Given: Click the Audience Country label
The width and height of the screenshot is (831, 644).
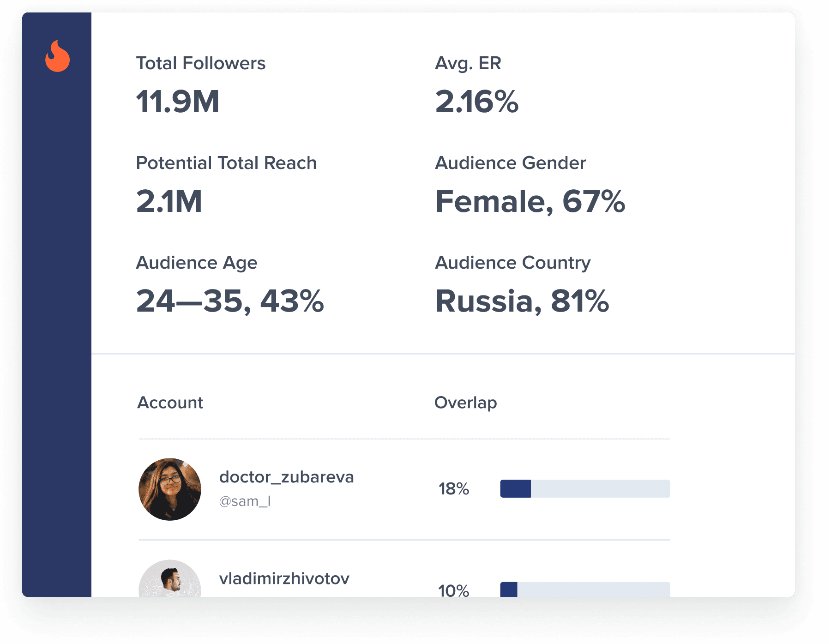Looking at the screenshot, I should pos(513,263).
